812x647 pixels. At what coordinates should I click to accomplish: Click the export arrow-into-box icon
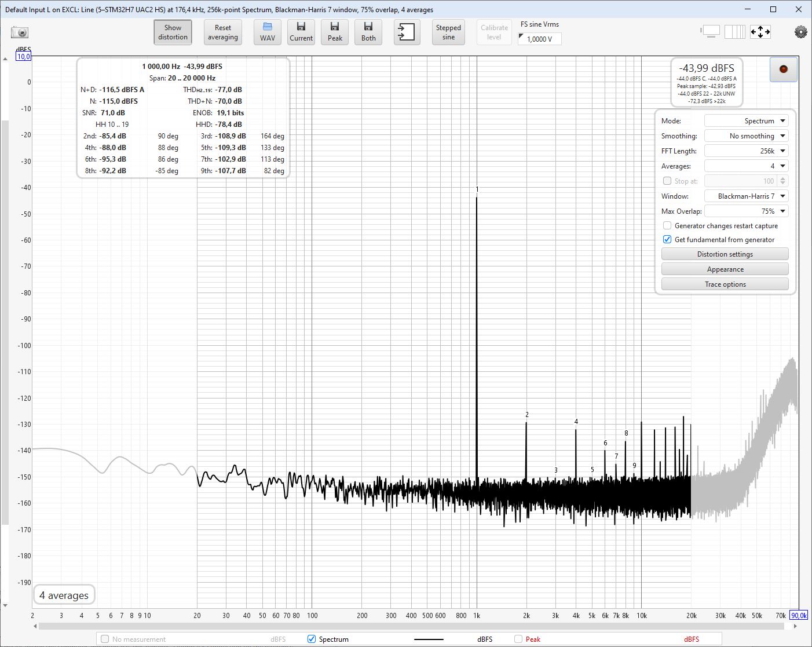click(x=407, y=32)
